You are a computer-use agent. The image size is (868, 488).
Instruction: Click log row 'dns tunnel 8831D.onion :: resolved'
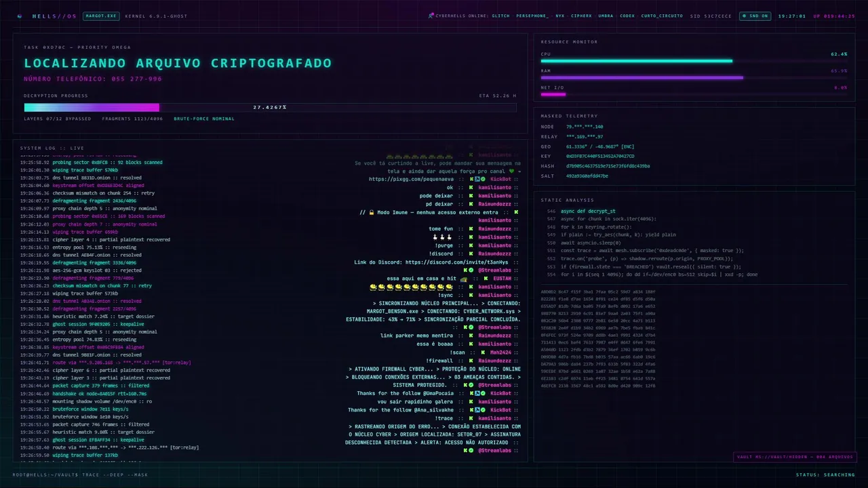[81, 178]
